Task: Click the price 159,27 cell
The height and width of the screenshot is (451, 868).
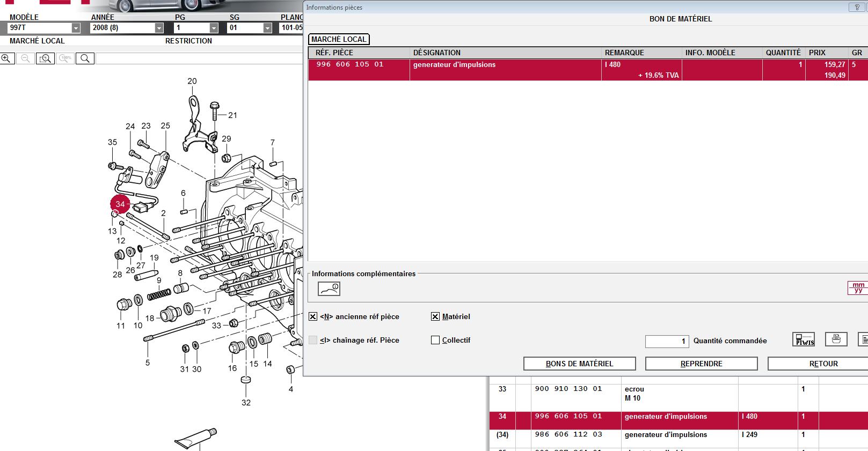Action: click(835, 64)
